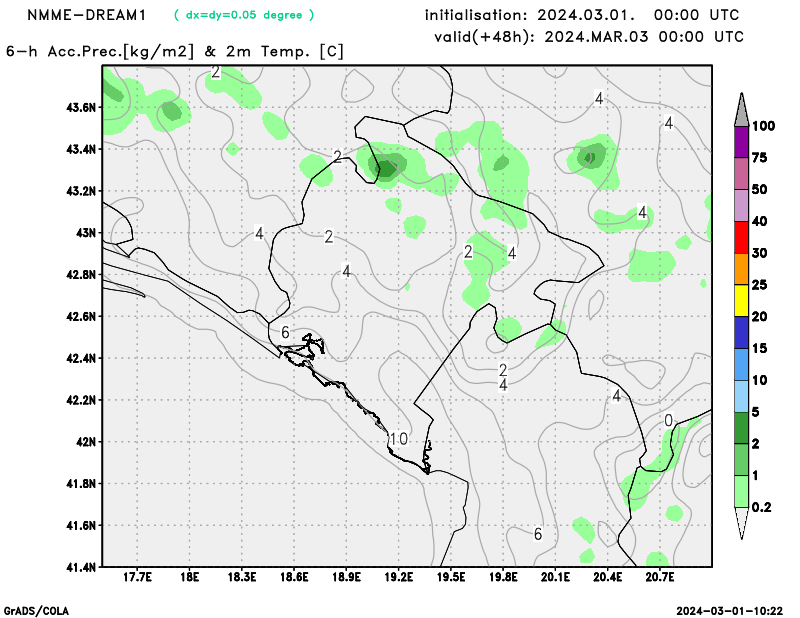This screenshot has width=800, height=618.
Task: Select the medium green 1-2 legend color
Action: [x=741, y=460]
